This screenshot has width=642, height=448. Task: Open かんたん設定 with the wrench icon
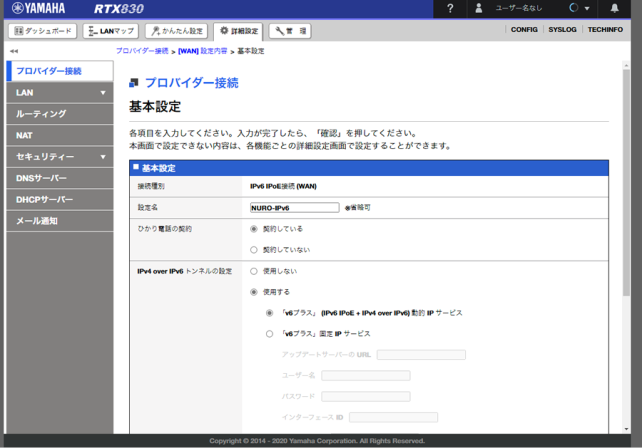pos(176,31)
